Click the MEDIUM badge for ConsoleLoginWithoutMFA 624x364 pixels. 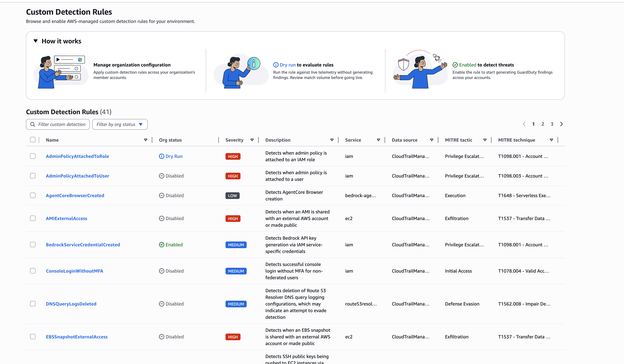click(x=236, y=271)
